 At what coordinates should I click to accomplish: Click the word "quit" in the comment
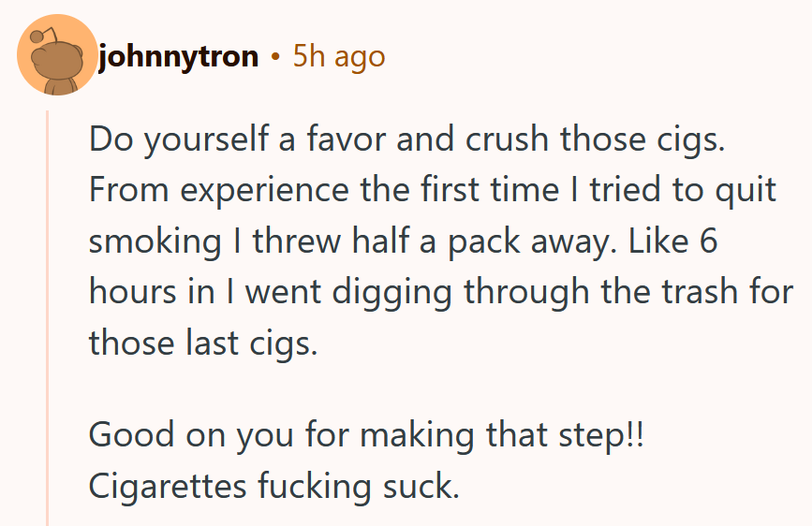[750, 192]
